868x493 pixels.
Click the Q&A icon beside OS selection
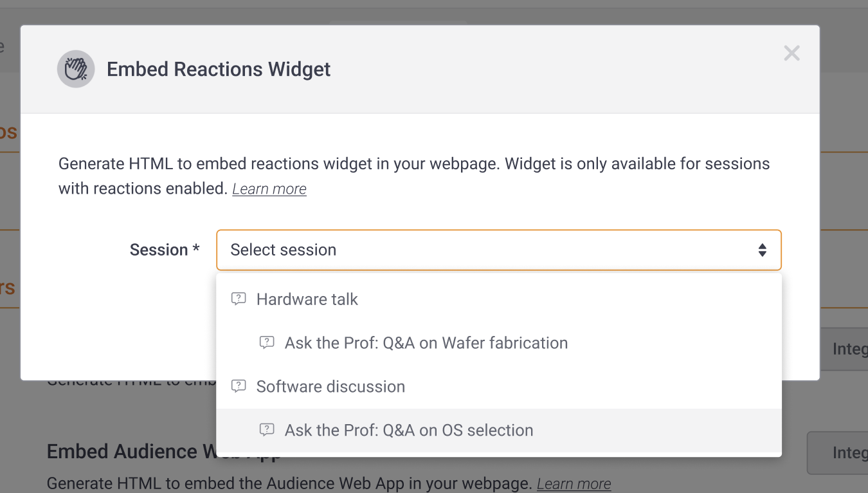click(x=267, y=431)
